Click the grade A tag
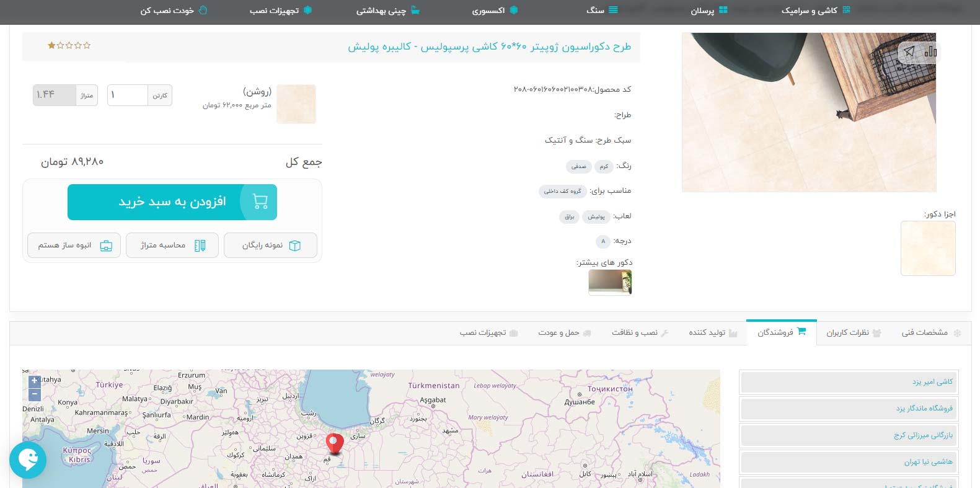Viewport: 980px width, 488px height. click(603, 241)
